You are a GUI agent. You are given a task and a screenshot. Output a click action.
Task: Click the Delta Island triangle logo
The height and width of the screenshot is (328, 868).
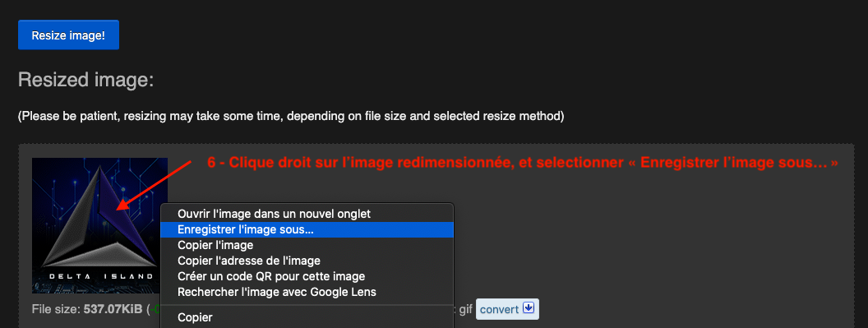coord(99,218)
